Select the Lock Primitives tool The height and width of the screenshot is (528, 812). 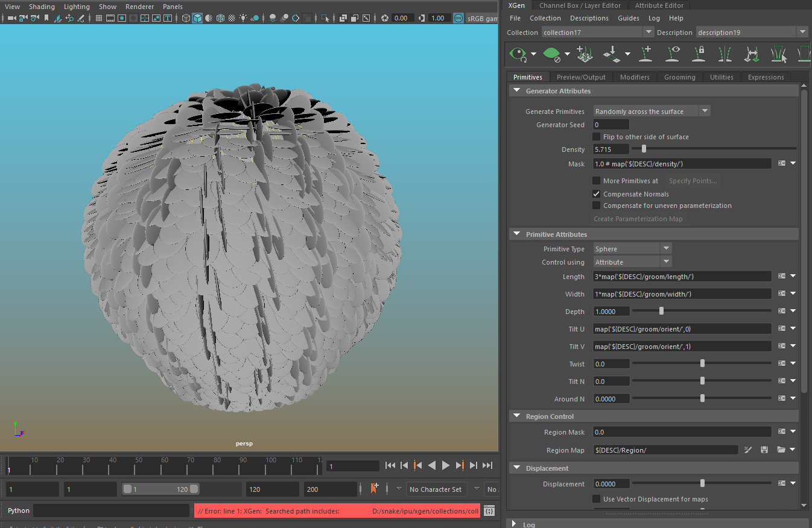[699, 54]
